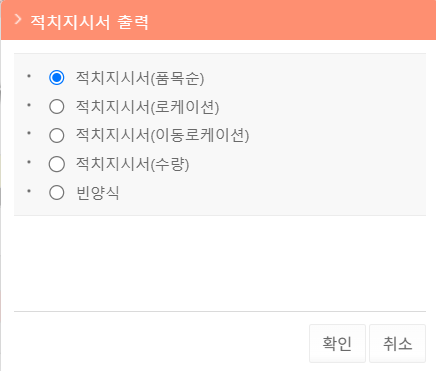The image size is (442, 380).
Task: Click the white blank area above the buttons
Action: pos(220,263)
